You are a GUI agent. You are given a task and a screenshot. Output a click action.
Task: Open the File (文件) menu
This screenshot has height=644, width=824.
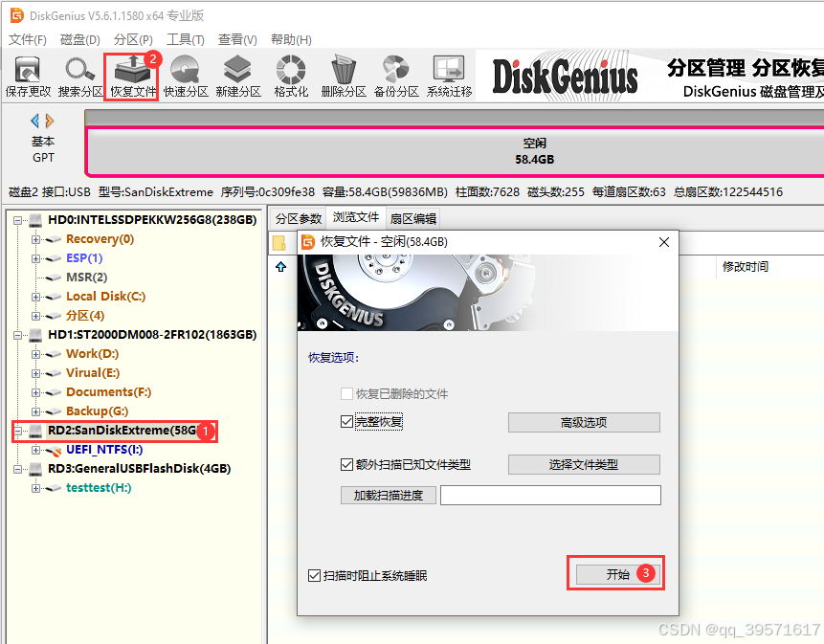tap(28, 40)
